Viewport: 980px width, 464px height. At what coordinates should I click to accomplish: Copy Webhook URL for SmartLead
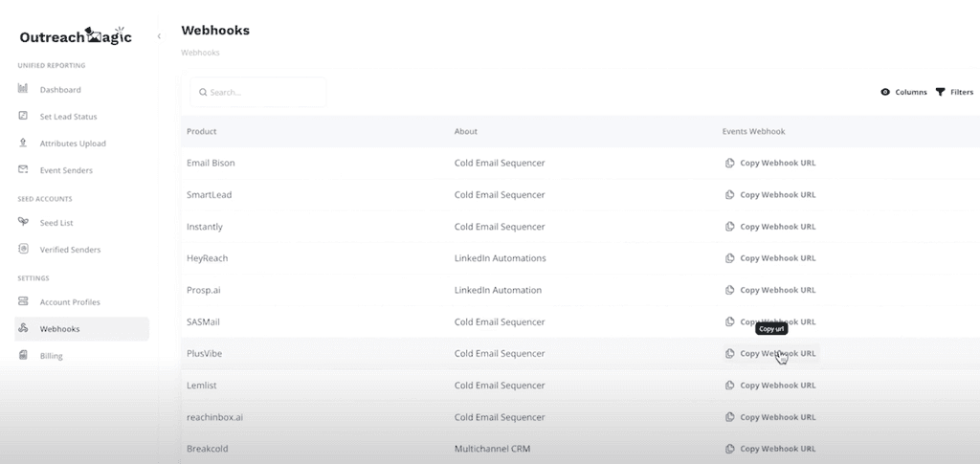tap(770, 195)
